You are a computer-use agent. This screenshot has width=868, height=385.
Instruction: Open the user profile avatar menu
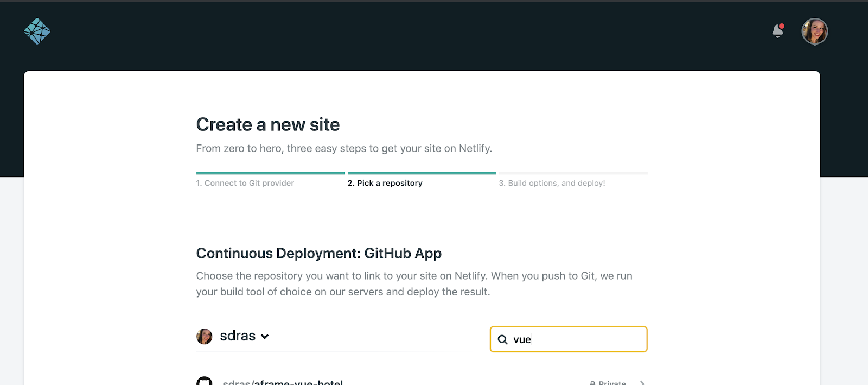pyautogui.click(x=814, y=31)
